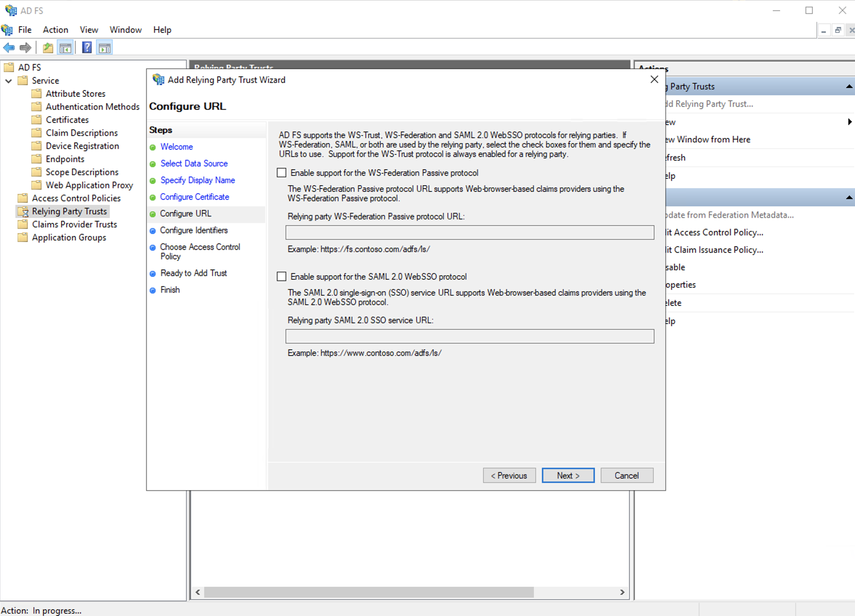Click Update from Federation Metadata action
Screen dimensions: 855x616
tap(730, 215)
